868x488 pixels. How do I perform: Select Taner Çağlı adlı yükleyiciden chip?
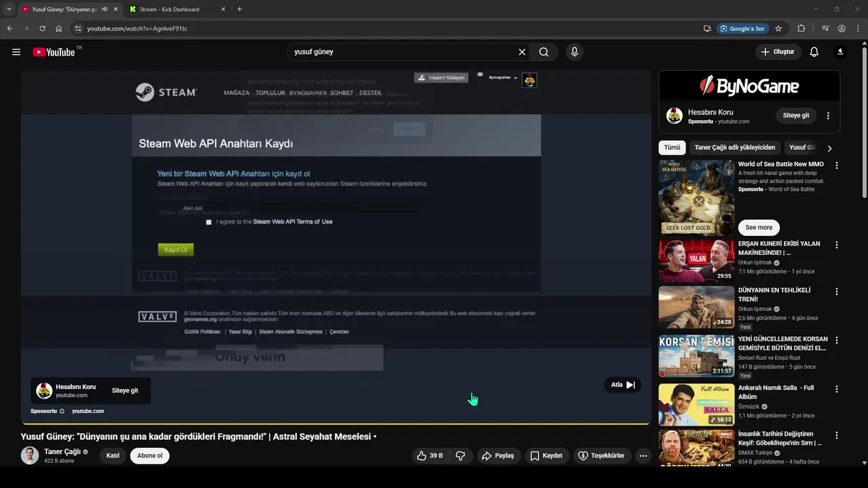(734, 147)
